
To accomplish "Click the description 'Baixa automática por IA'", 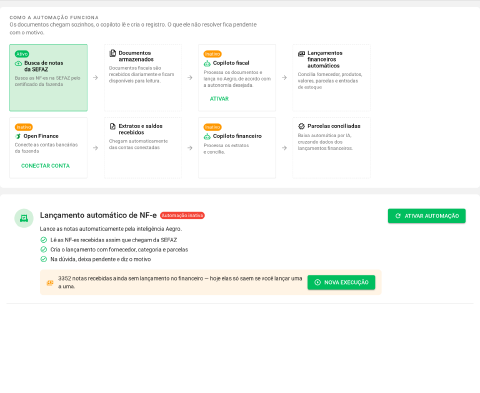I will pos(325,142).
